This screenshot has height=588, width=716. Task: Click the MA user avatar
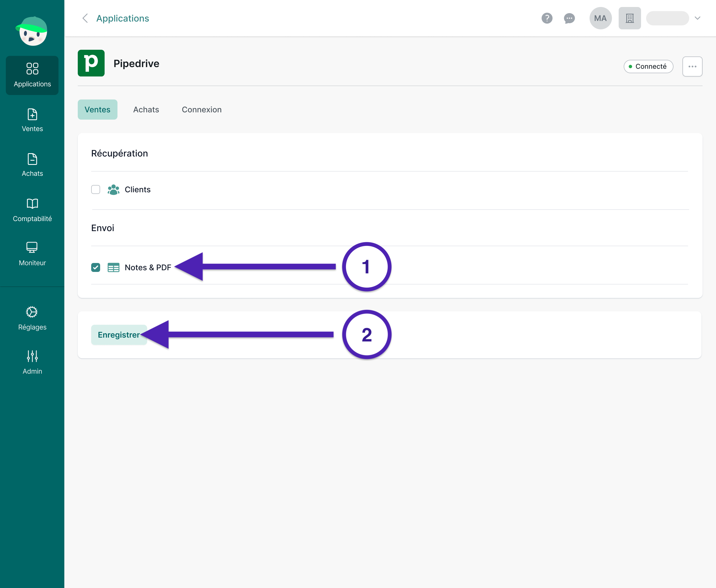click(x=600, y=18)
